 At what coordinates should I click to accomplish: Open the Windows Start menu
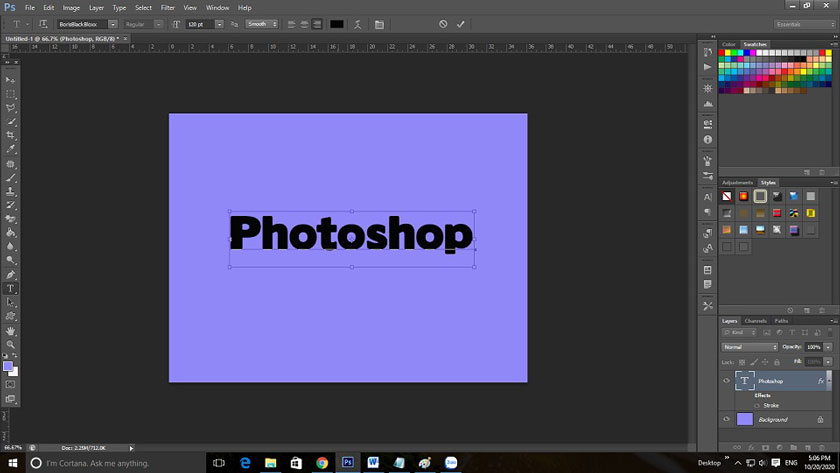pyautogui.click(x=13, y=463)
